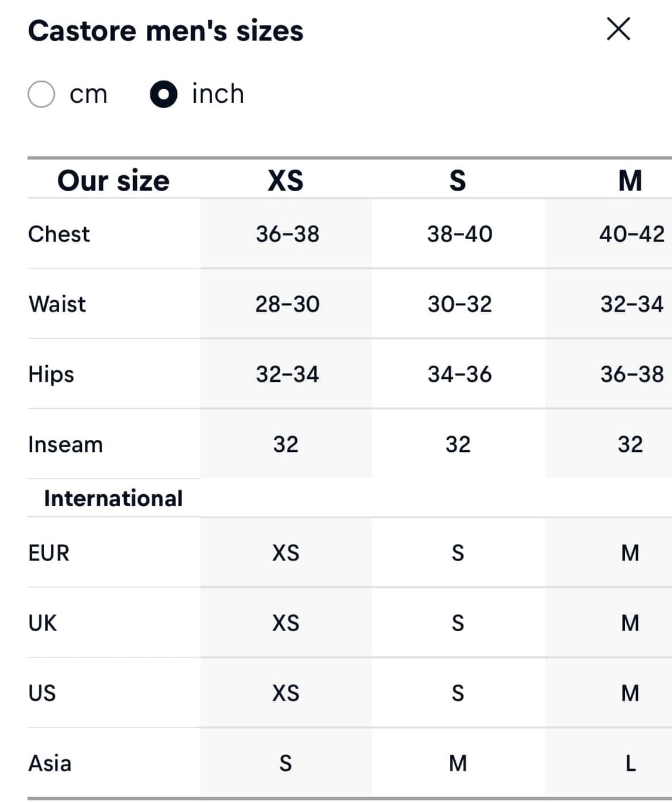Click the Chest row label
Viewport: 672px width, 802px height.
pyautogui.click(x=59, y=234)
